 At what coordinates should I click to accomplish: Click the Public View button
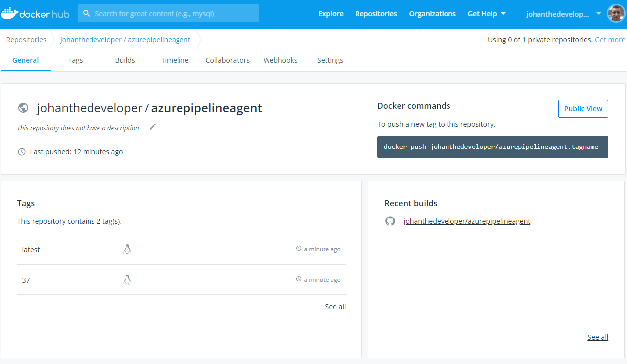click(583, 109)
